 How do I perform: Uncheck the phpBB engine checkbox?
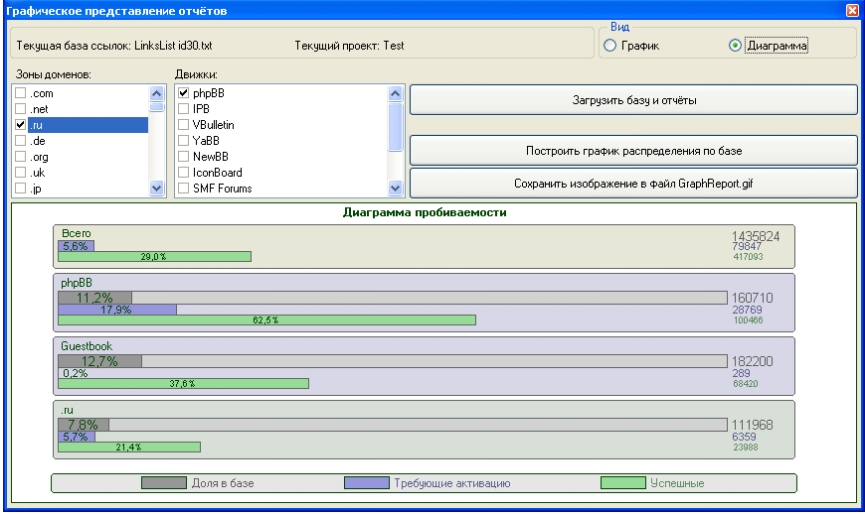tap(184, 93)
